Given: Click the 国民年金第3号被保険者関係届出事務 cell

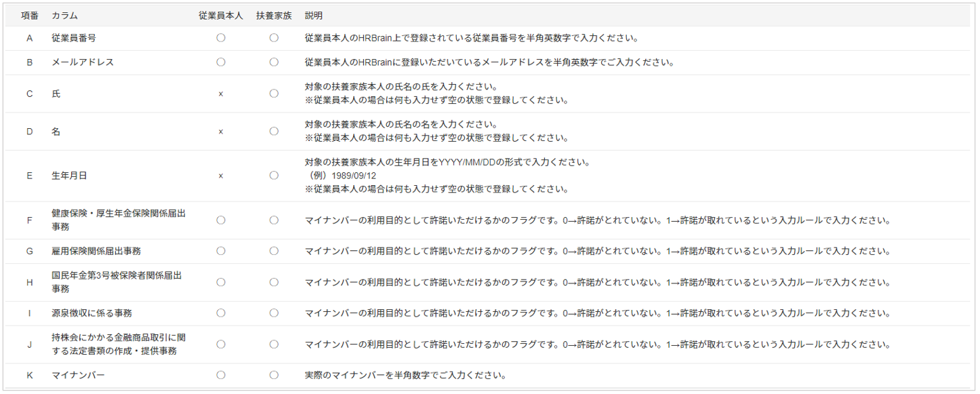Looking at the screenshot, I should 117,282.
